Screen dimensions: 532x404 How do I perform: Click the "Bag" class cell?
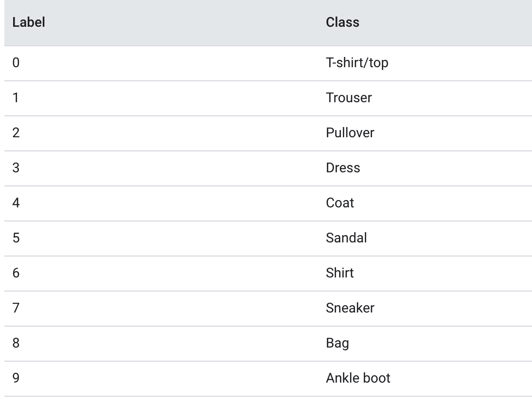[337, 343]
